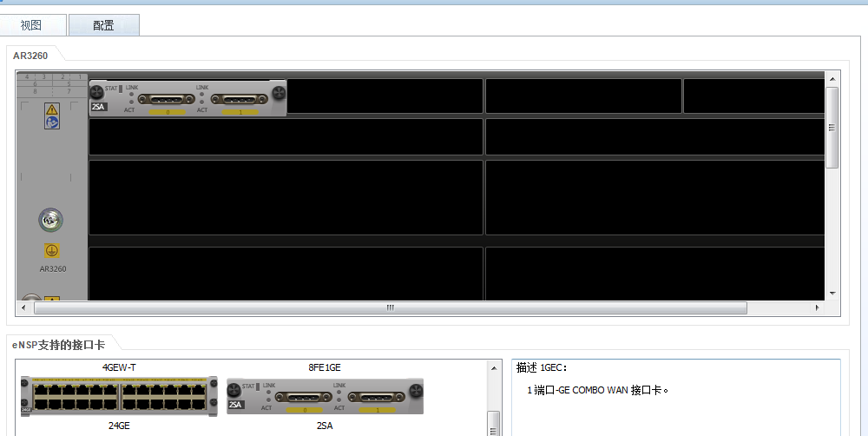Click serial port 0 on installed 2SA card

pyautogui.click(x=166, y=100)
